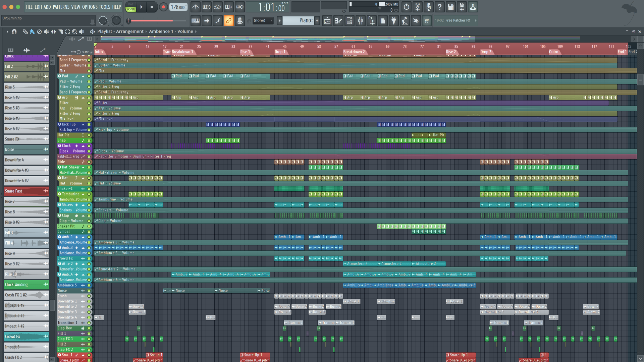This screenshot has width=644, height=362.
Task: Export project using the download-arrow icon
Action: [x=473, y=7]
